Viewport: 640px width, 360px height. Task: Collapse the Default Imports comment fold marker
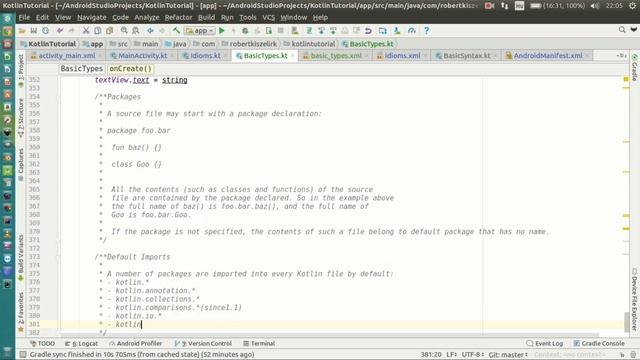(x=58, y=257)
